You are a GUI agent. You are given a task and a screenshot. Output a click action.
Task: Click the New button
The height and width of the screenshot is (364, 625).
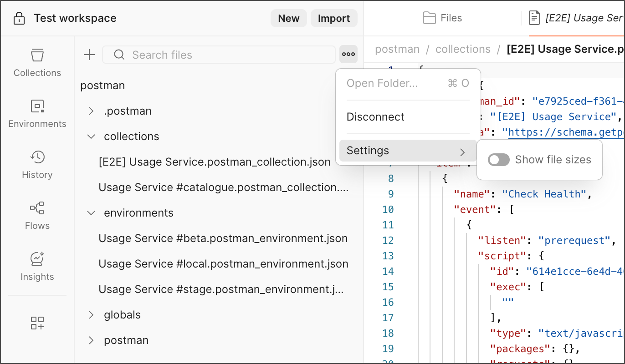click(289, 18)
